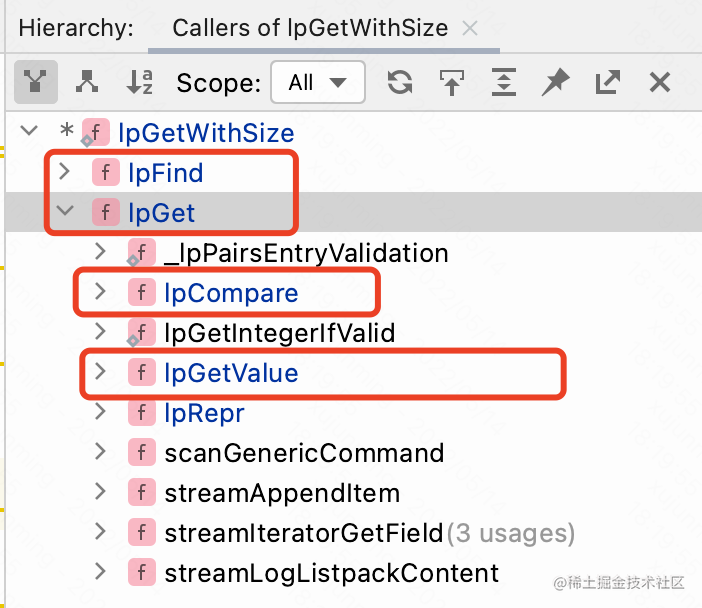
Task: Click the Export to Text File icon
Action: [x=608, y=82]
